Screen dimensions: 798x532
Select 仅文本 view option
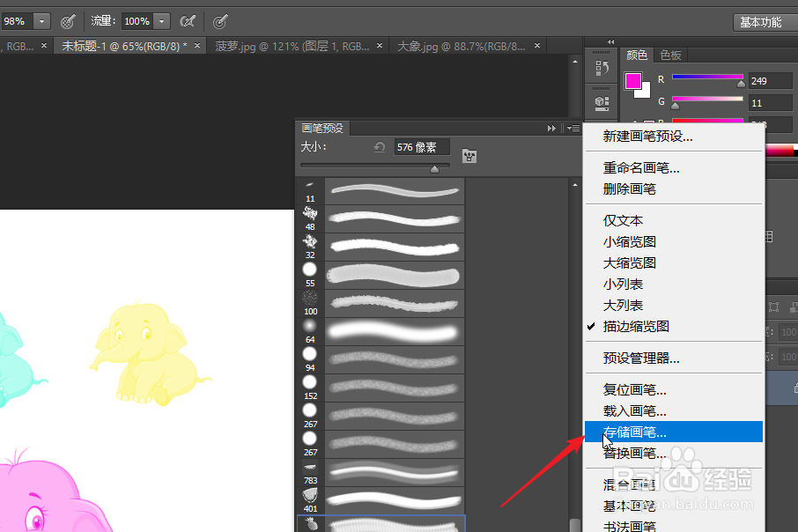tap(673, 221)
